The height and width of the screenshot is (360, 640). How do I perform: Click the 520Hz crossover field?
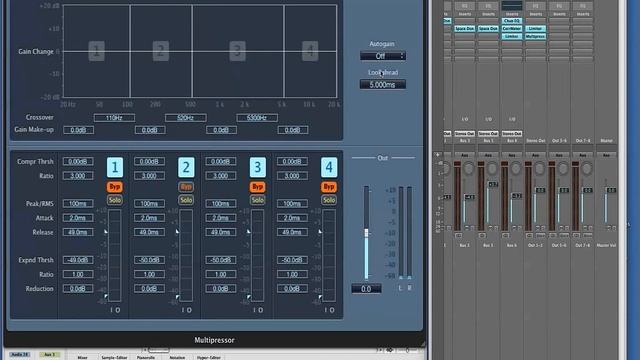pos(186,118)
